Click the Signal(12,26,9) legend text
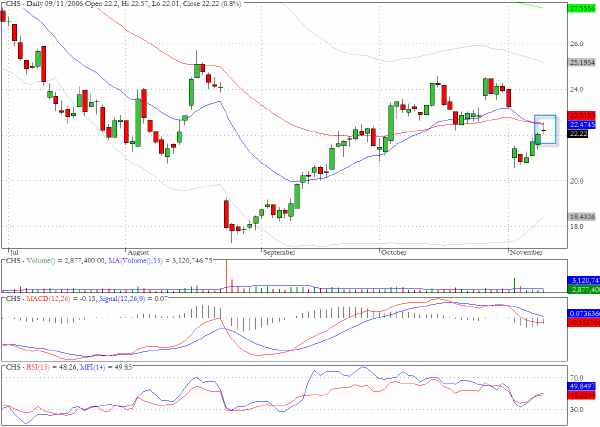Viewport: 600px width, 427px height. point(122,298)
